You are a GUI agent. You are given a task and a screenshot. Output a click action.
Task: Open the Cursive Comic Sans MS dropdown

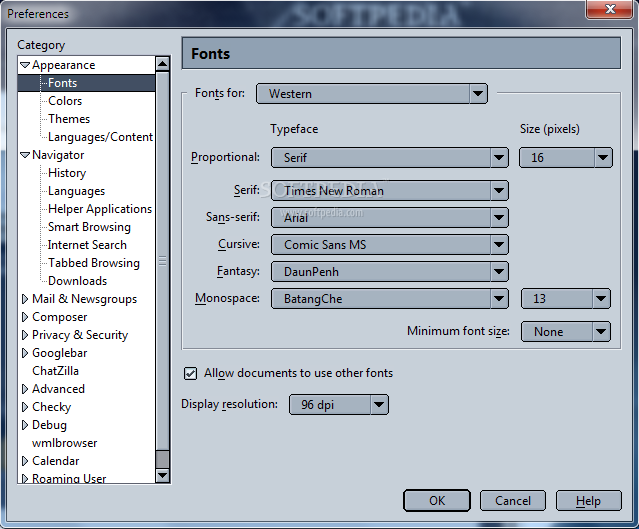click(390, 245)
